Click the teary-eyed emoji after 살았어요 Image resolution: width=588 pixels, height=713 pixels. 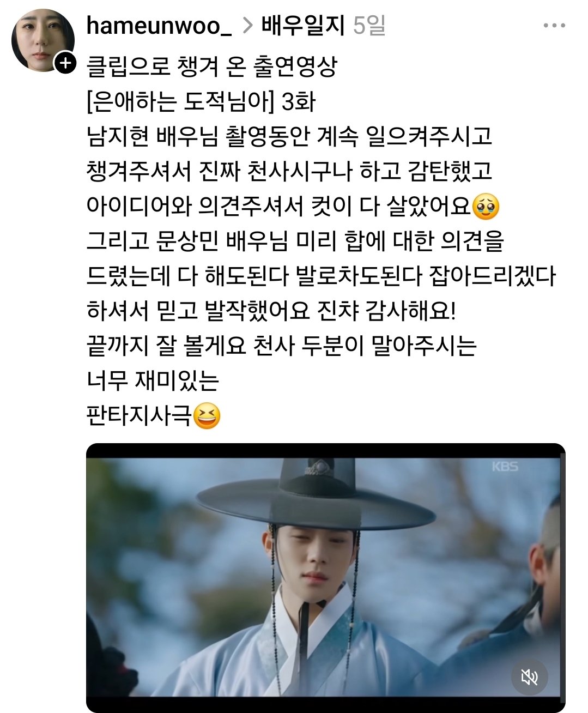coord(486,207)
